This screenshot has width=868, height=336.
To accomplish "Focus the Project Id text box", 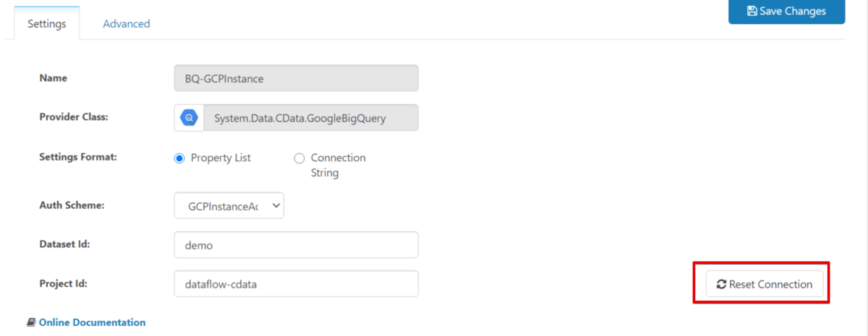I will click(x=297, y=284).
